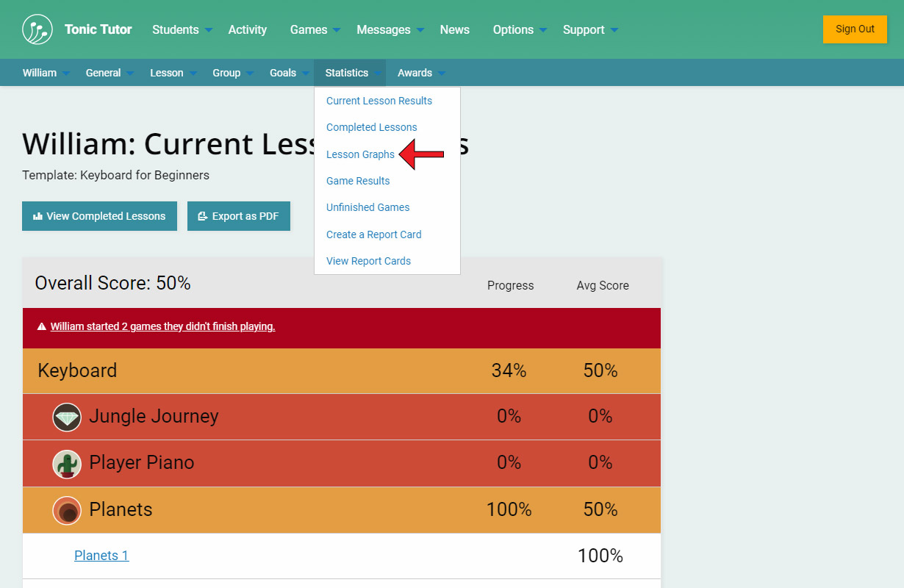Select Lesson Graphs from Statistics menu
904x588 pixels.
(360, 154)
